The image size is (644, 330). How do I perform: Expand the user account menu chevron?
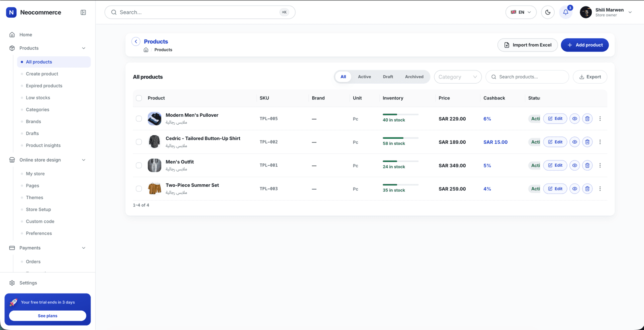pos(630,12)
